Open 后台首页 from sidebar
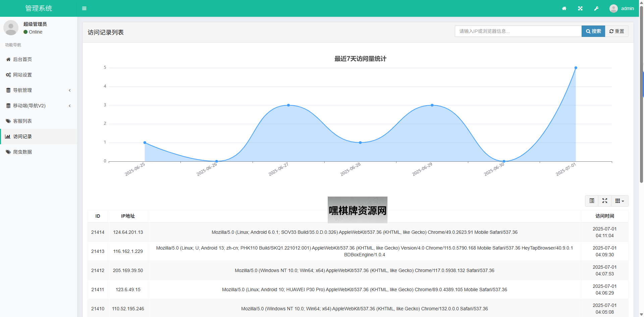The image size is (644, 317). [22, 59]
